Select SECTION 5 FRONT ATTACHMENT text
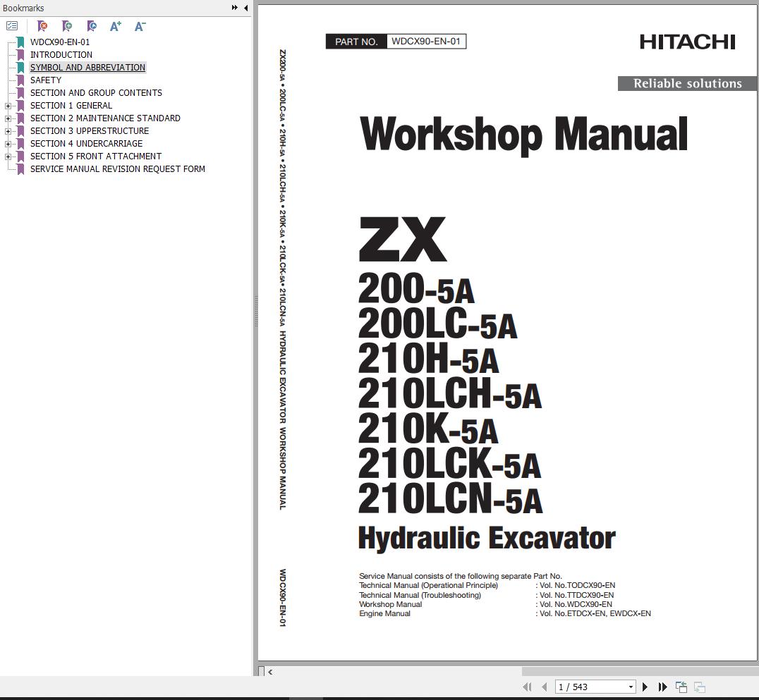759x700 pixels. click(x=96, y=156)
